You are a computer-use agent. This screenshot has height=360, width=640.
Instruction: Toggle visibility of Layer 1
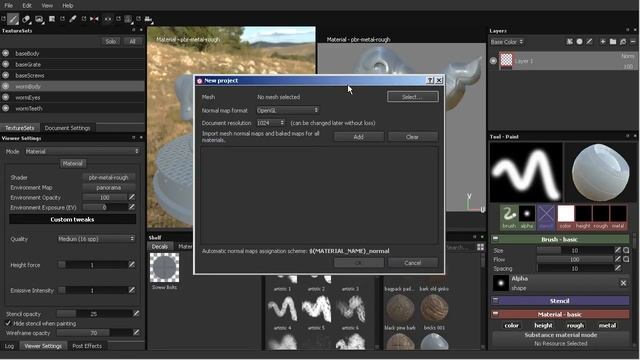(493, 60)
